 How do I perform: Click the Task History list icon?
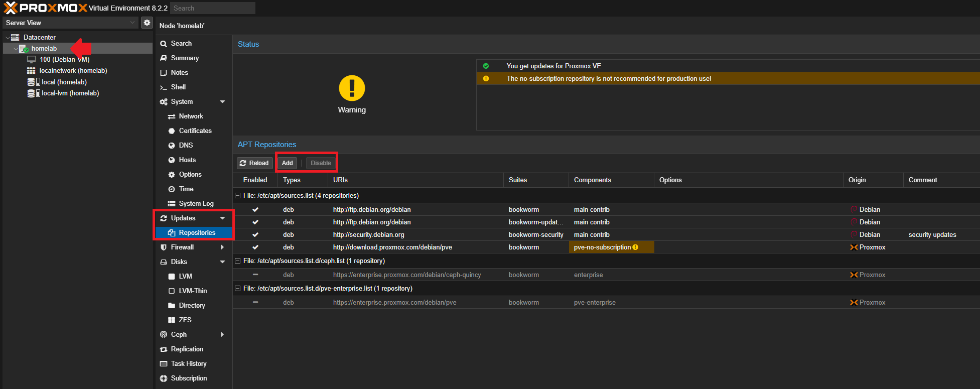164,364
